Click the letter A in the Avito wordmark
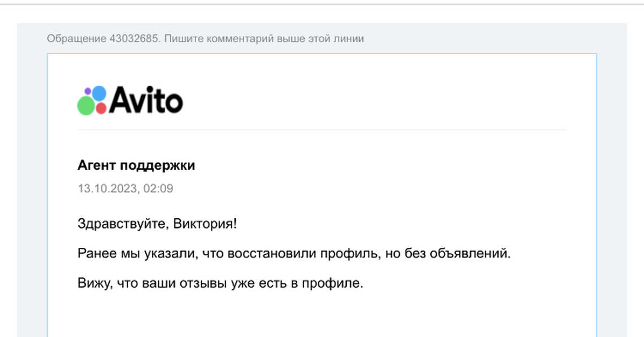 [x=120, y=101]
